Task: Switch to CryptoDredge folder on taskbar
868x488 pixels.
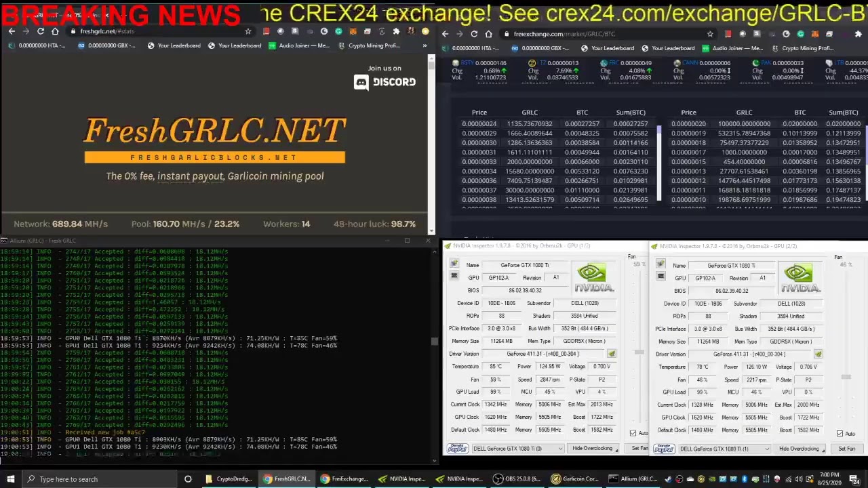Action: coord(229,479)
